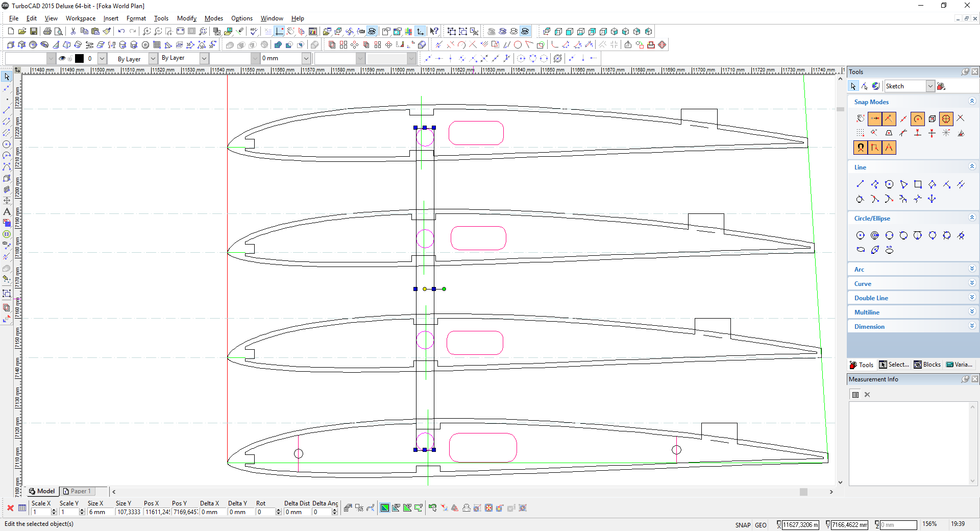Image resolution: width=980 pixels, height=531 pixels.
Task: Toggle GEO indicator in status bar
Action: 761,525
